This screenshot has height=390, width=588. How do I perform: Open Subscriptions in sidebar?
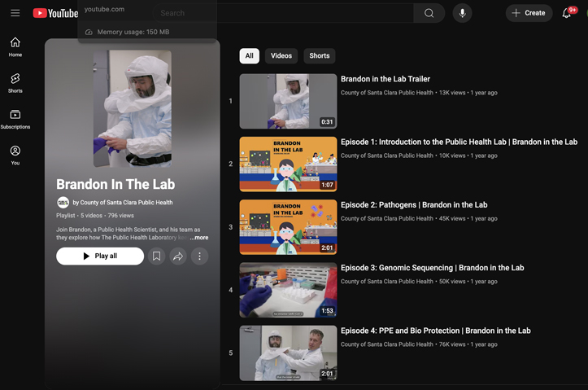pyautogui.click(x=15, y=119)
